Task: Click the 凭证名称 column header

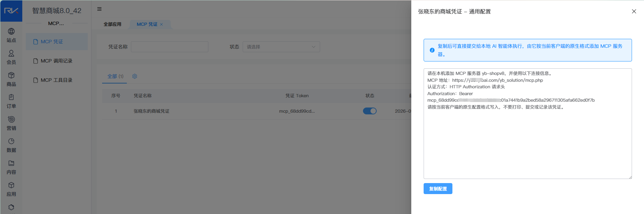Action: (143, 96)
